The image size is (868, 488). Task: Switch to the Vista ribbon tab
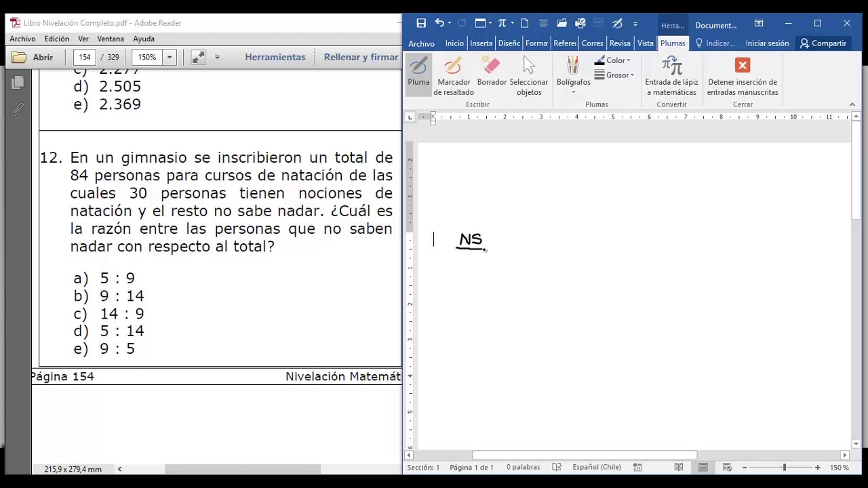[x=646, y=43]
